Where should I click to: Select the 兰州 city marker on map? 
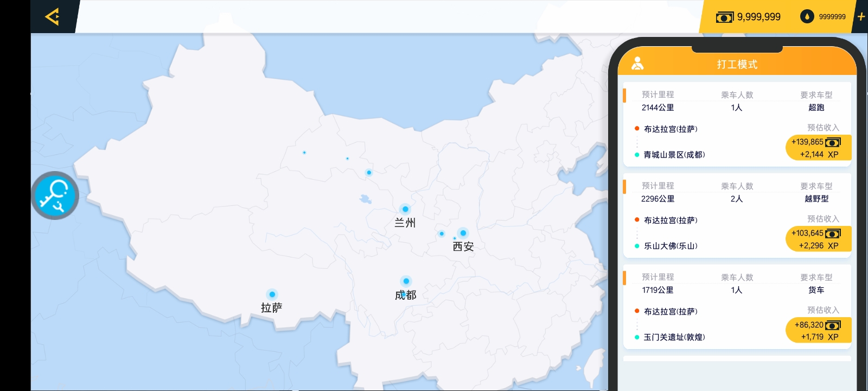coord(405,209)
